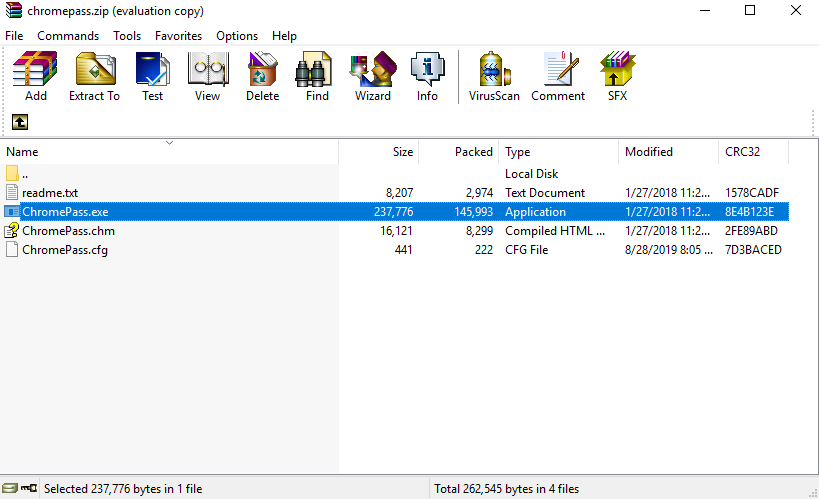Click the window resize grip corner
819x499 pixels.
(x=813, y=493)
